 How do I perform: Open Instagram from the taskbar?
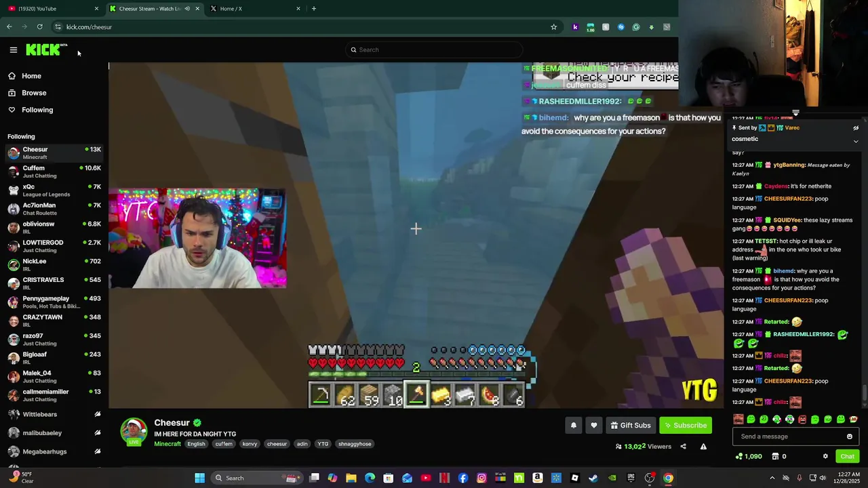481,478
